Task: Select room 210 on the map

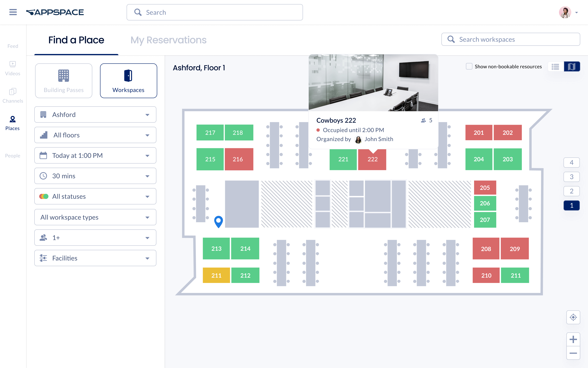Action: tap(486, 276)
